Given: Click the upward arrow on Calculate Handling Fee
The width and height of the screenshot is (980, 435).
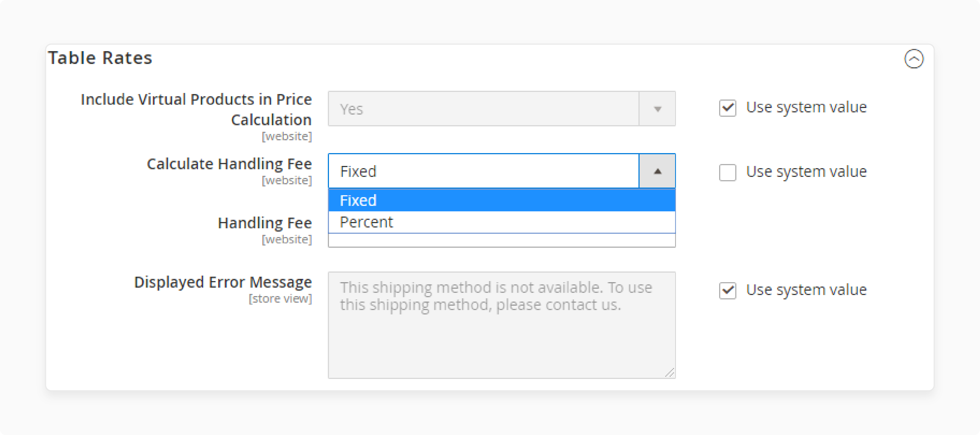Looking at the screenshot, I should point(658,171).
